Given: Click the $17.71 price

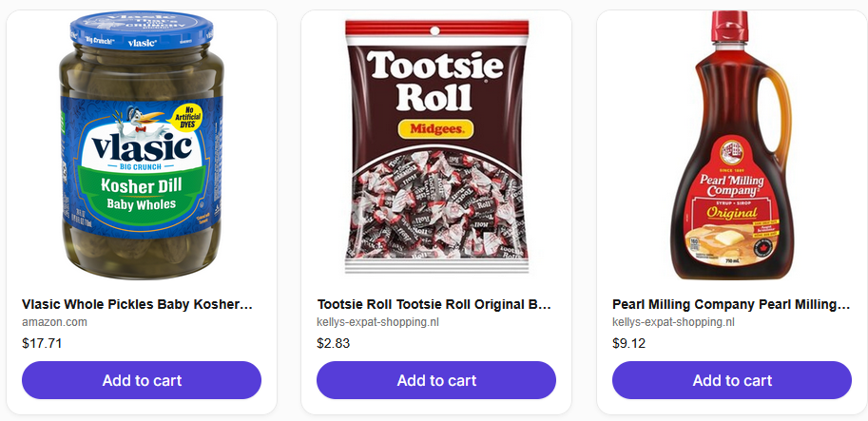Looking at the screenshot, I should [42, 343].
